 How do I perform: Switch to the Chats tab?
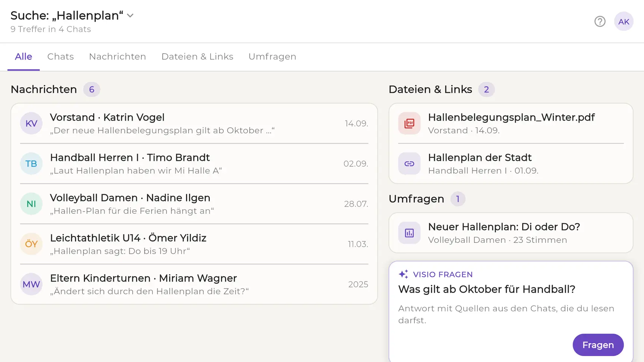tap(60, 57)
